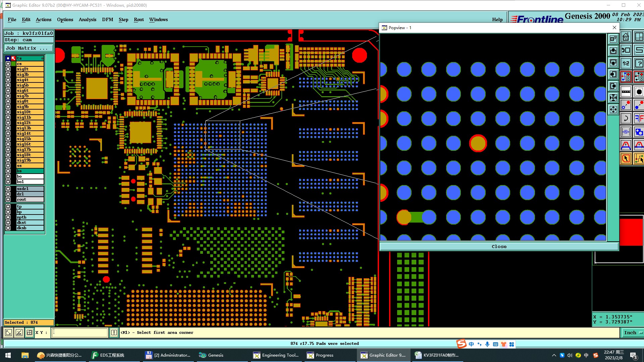Click the X Y coordinate input field

pos(80,333)
